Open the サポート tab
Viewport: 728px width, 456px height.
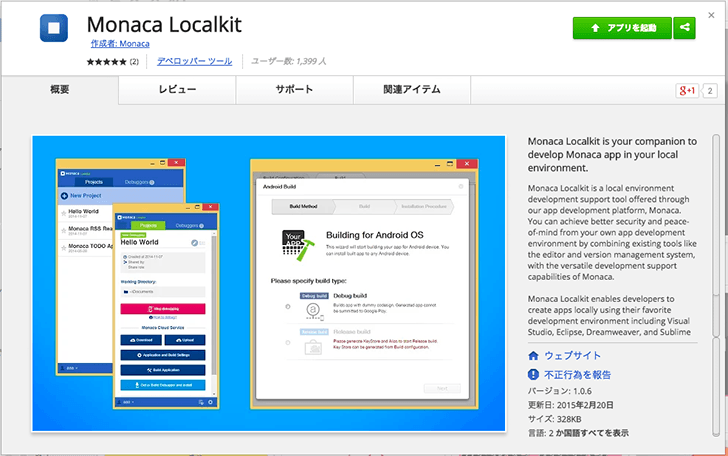[294, 90]
